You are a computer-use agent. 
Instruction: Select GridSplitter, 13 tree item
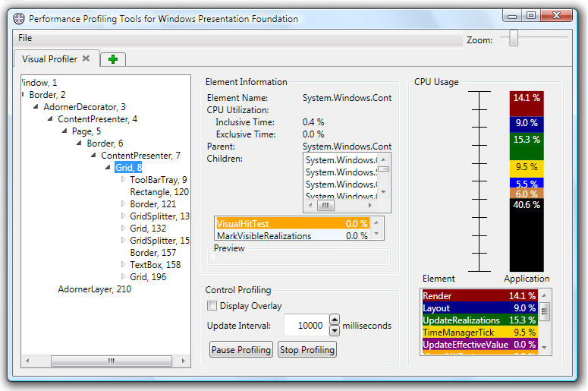pyautogui.click(x=159, y=216)
